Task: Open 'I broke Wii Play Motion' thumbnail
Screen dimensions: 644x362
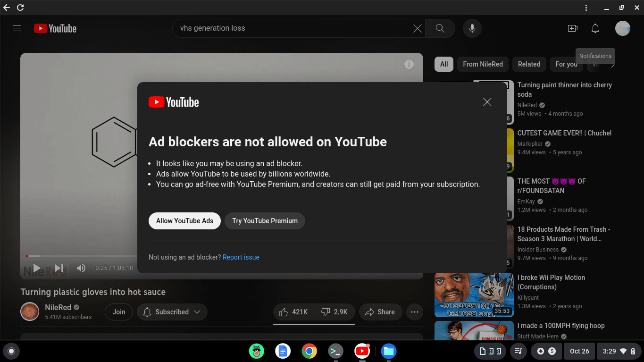Action: tap(474, 295)
